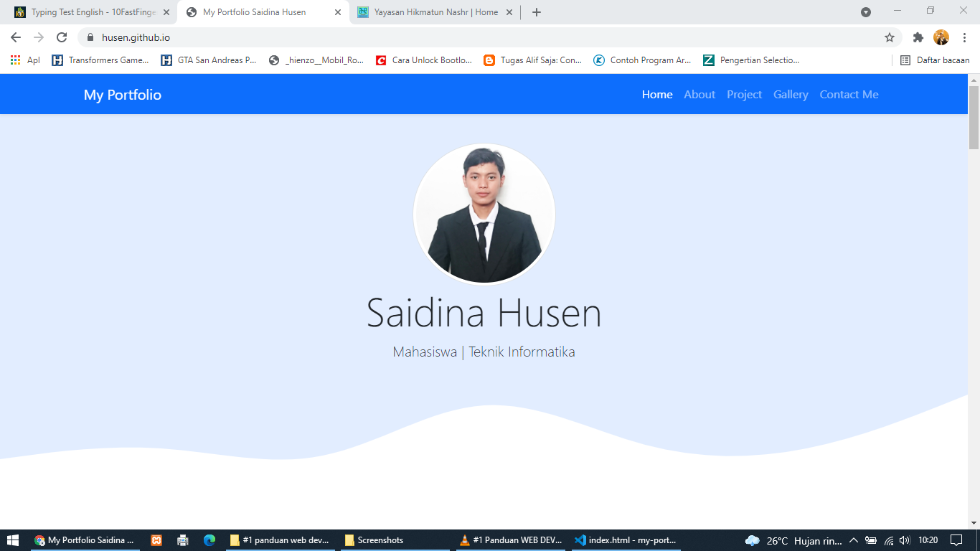Open the Contact Me navigation link
The width and height of the screenshot is (980, 551).
pyautogui.click(x=849, y=95)
